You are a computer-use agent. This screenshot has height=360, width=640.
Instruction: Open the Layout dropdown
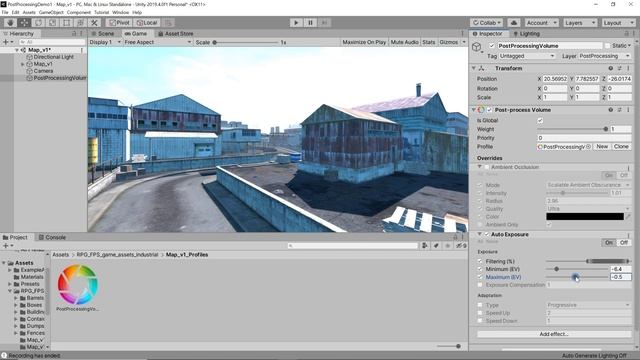[618, 23]
